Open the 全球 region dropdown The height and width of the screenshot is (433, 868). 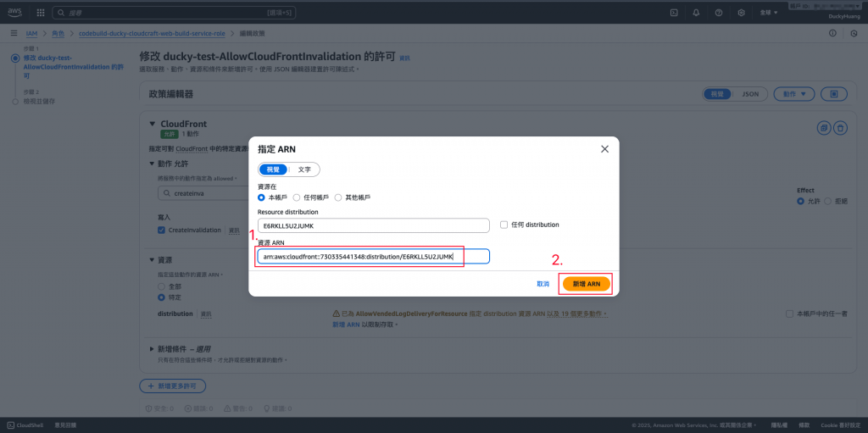pos(769,12)
